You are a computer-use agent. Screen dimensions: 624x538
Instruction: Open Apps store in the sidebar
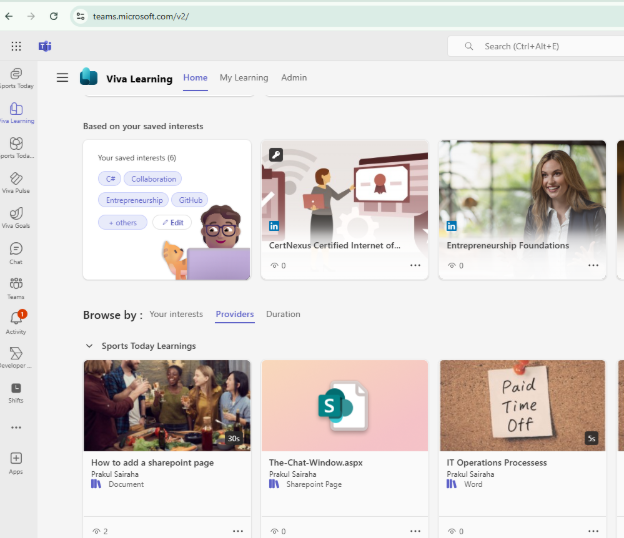pos(16,464)
